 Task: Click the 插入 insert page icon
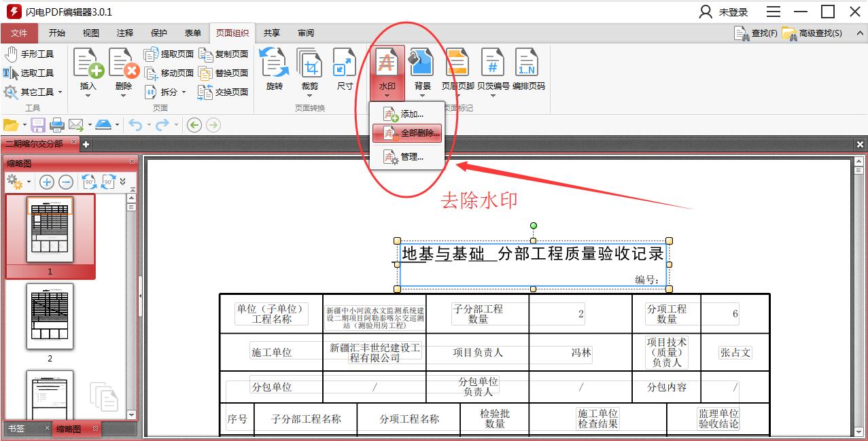88,65
